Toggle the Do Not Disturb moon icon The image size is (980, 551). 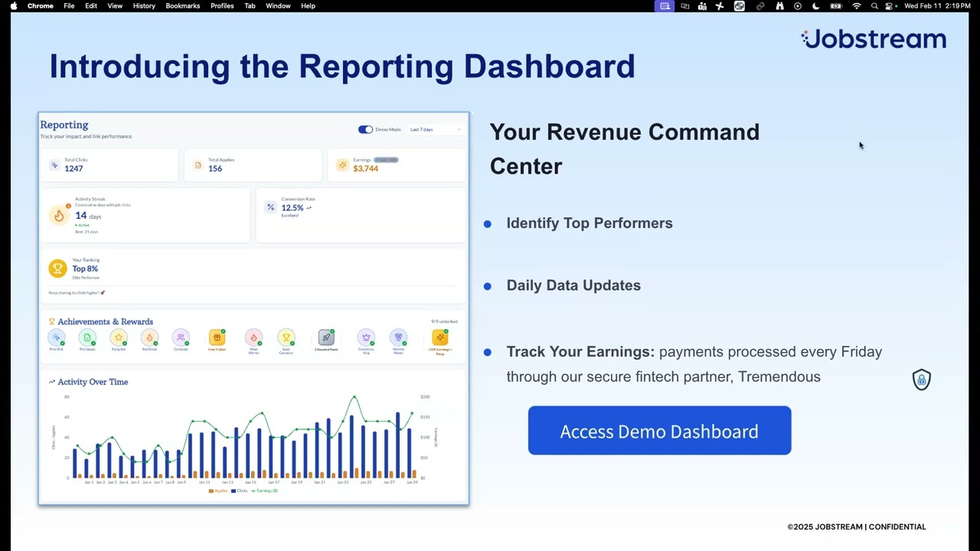coord(816,5)
